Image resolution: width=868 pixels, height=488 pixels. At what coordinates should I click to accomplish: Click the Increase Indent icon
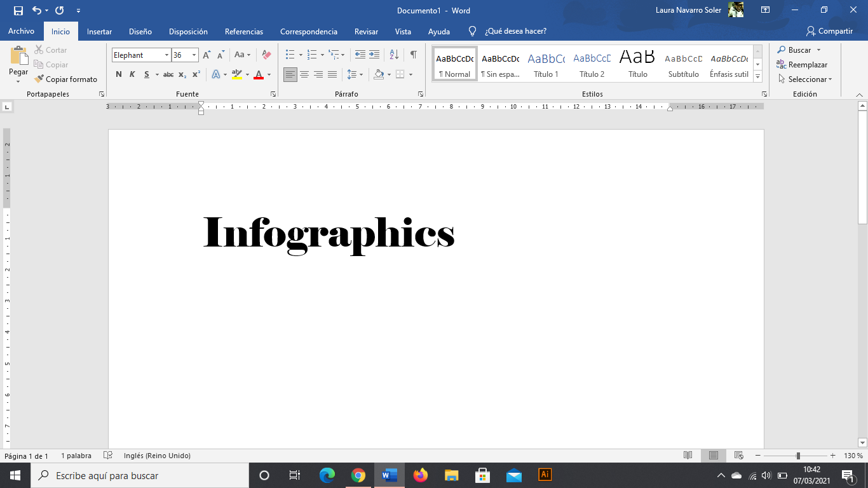tap(374, 55)
